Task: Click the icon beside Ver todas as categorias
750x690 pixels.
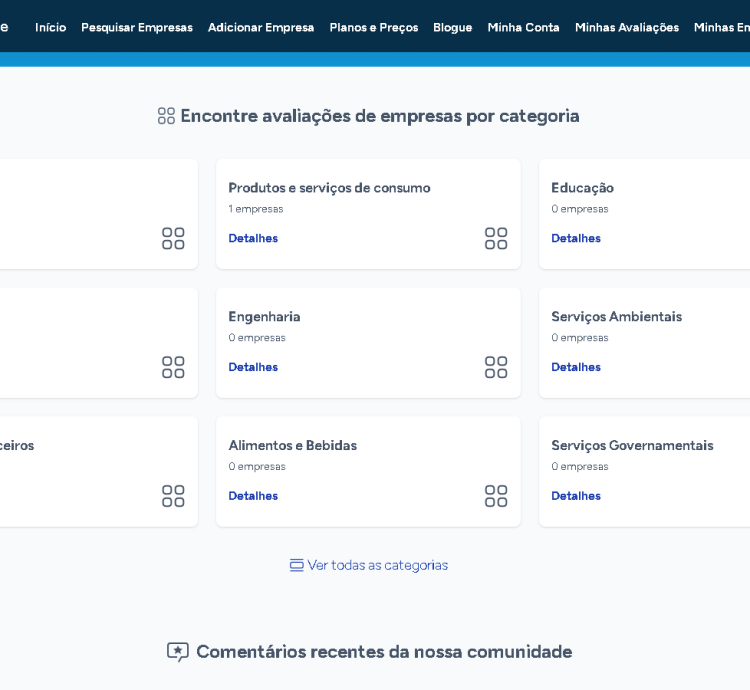Action: coord(296,565)
